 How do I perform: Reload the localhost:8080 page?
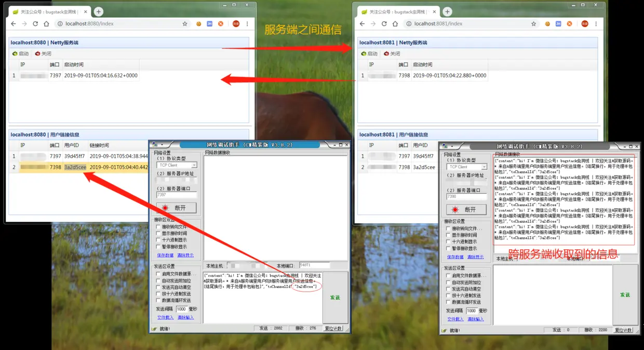tap(35, 23)
